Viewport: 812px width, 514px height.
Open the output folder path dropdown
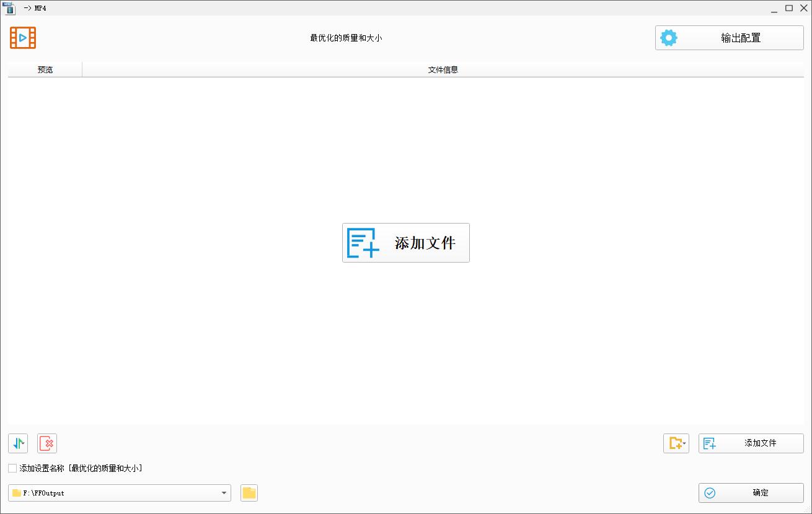click(x=224, y=493)
